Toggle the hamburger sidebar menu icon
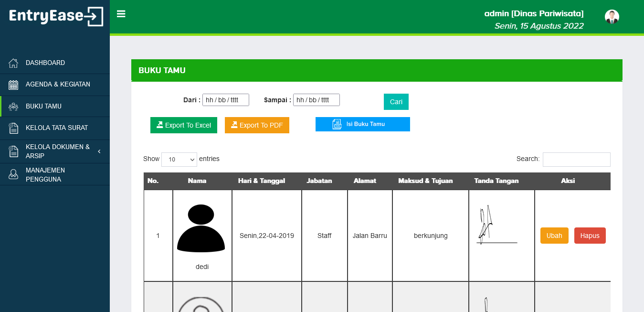This screenshot has width=644, height=312. click(x=121, y=14)
